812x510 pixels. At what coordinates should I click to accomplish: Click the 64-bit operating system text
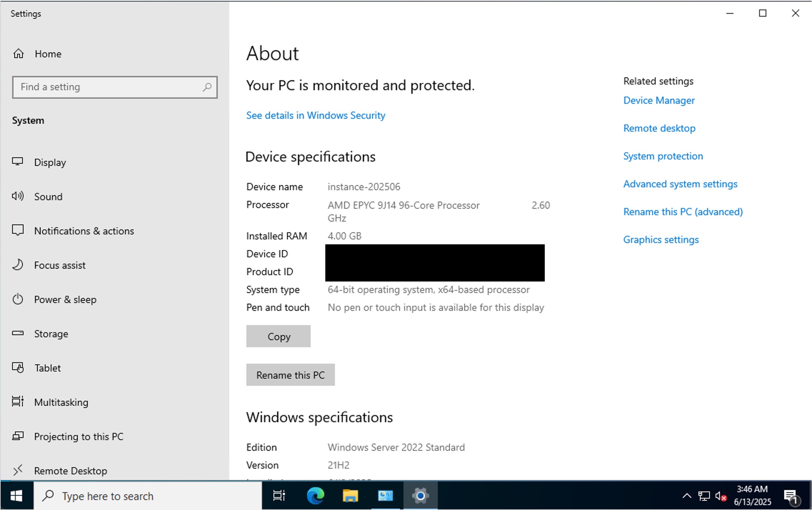coord(429,290)
